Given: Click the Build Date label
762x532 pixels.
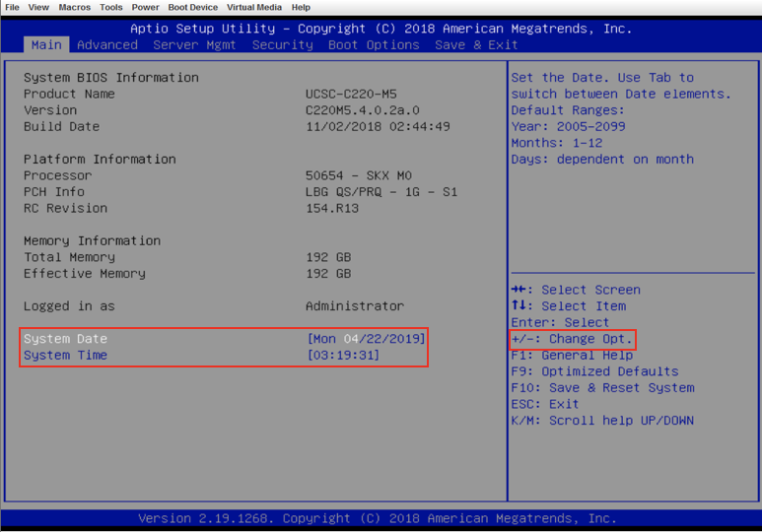Looking at the screenshot, I should pyautogui.click(x=62, y=126).
